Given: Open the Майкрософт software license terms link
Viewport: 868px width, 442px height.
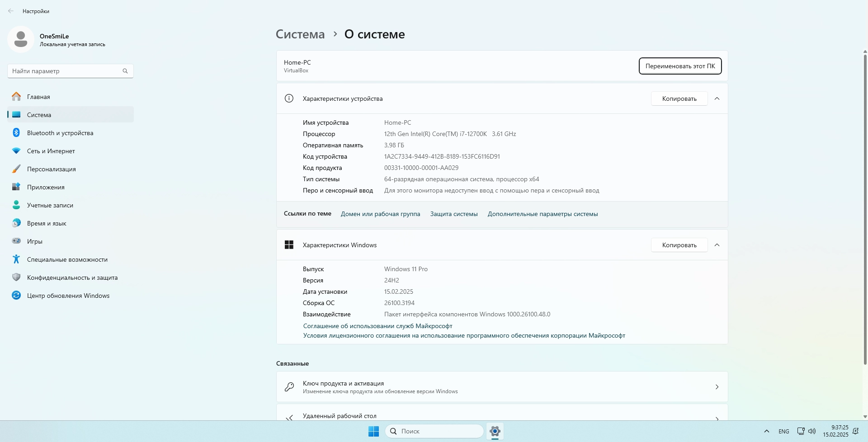Looking at the screenshot, I should click(x=464, y=335).
